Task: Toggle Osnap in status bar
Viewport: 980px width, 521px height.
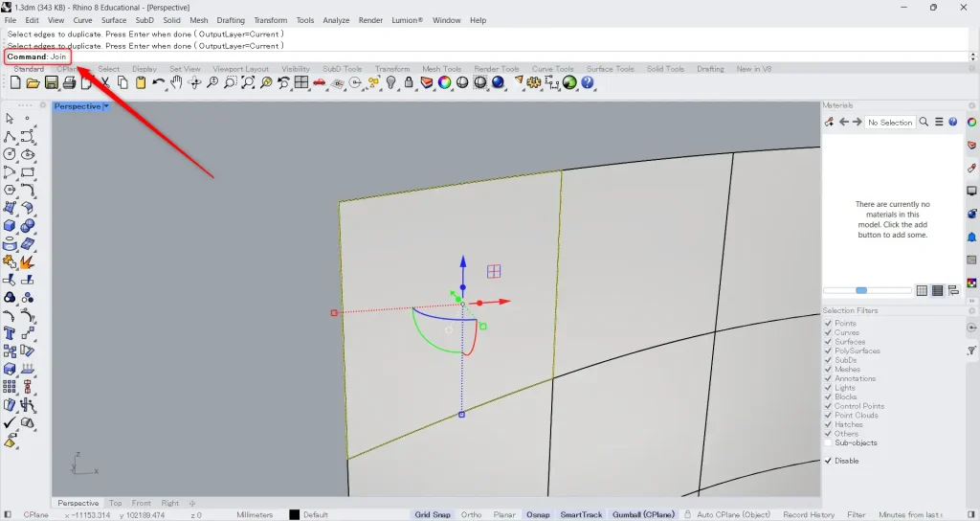Action: (538, 514)
